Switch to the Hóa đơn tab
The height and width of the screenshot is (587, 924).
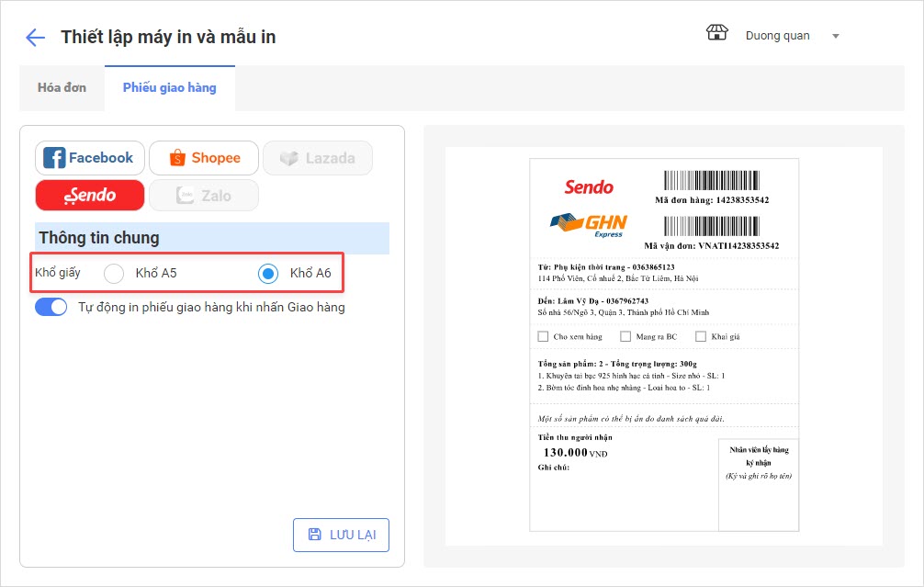[62, 88]
